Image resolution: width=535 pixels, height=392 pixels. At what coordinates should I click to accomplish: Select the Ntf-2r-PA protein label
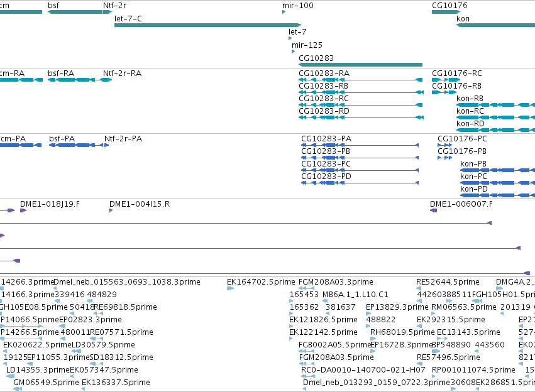[123, 139]
